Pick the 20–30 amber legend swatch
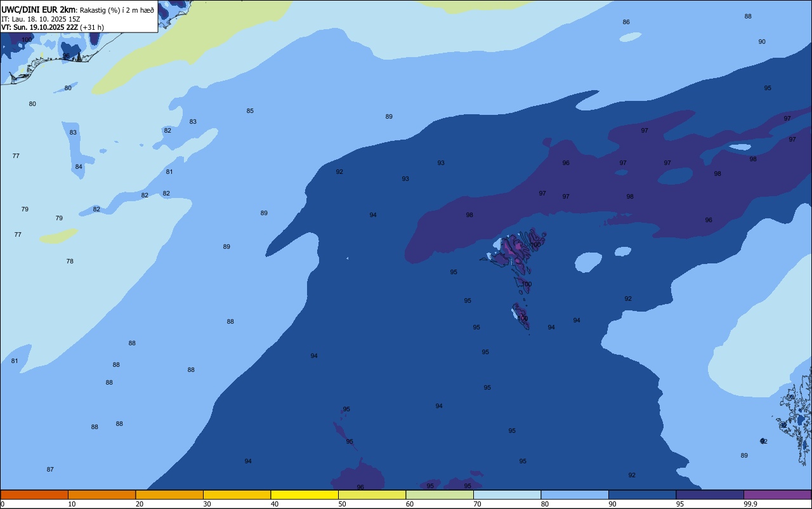This screenshot has height=509, width=812. coord(169,494)
